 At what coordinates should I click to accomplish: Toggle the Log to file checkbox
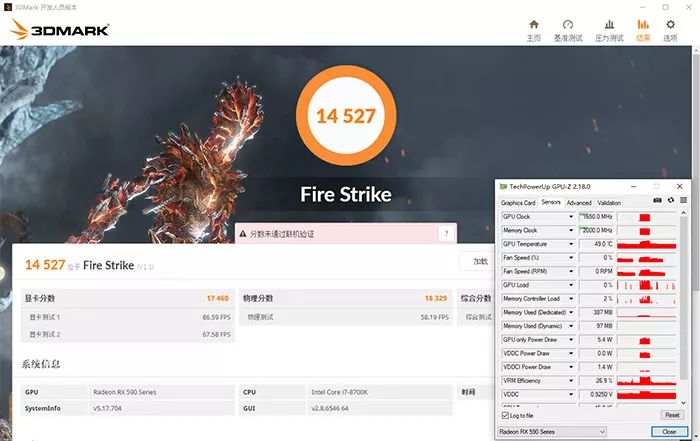tap(505, 416)
